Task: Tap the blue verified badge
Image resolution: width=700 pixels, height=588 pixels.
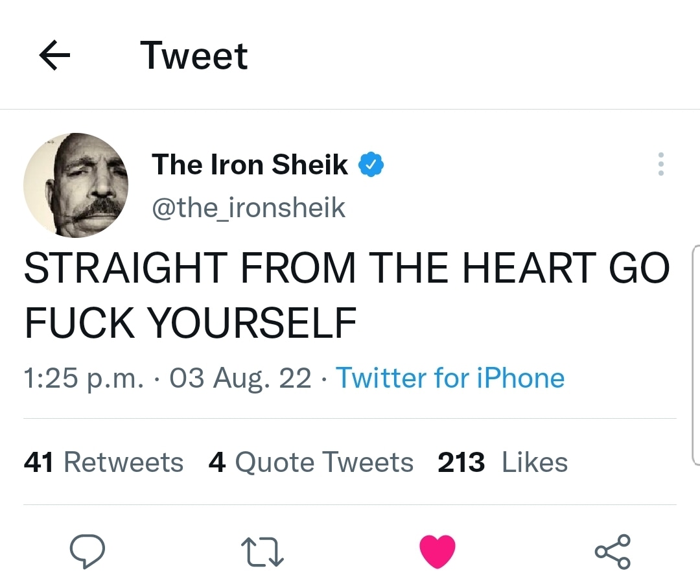Action: coord(371,165)
